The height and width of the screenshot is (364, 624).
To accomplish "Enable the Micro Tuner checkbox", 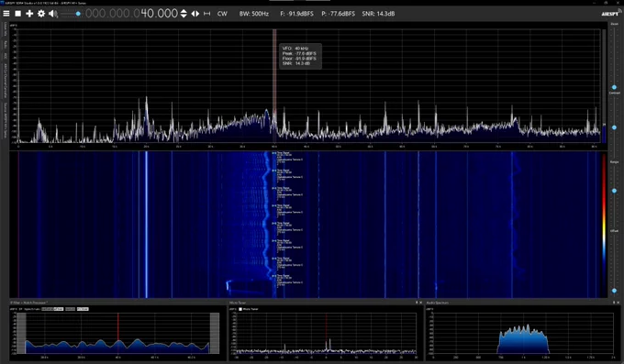I will [240, 309].
